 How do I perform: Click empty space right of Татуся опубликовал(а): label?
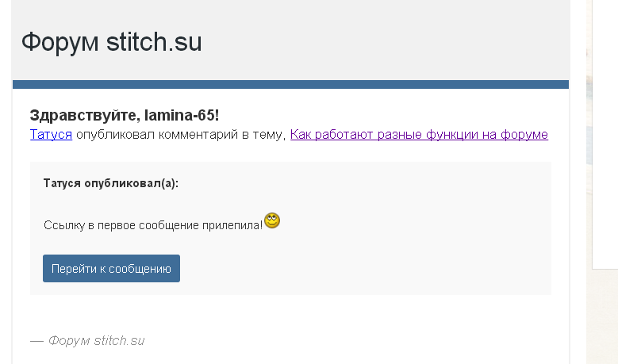click(357, 183)
